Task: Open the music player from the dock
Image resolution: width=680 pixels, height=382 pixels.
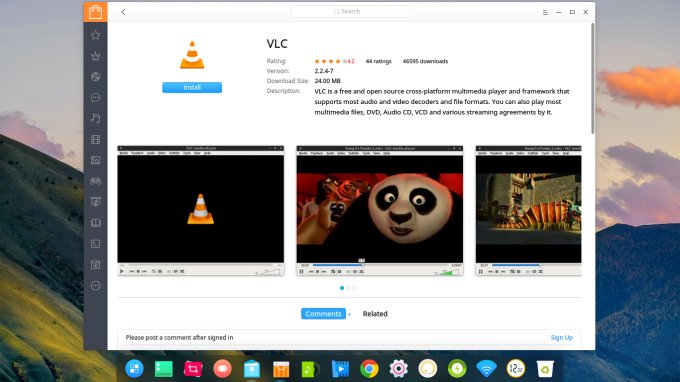Action: (310, 369)
